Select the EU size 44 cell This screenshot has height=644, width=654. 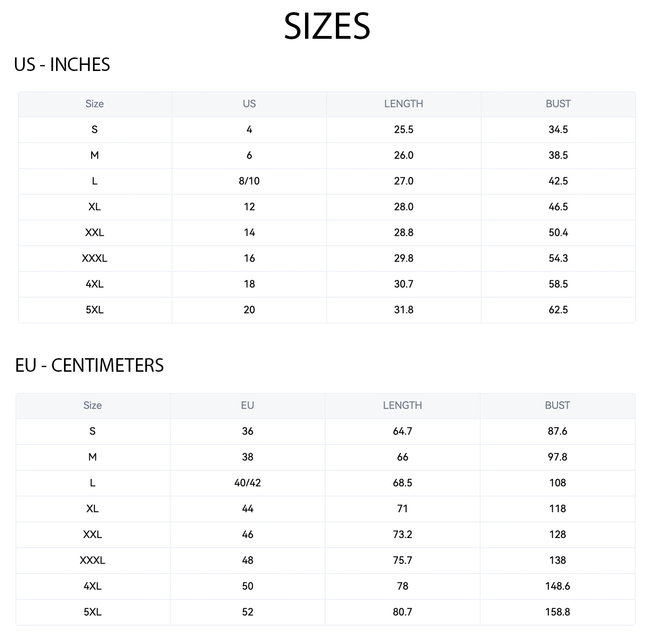[x=248, y=509]
